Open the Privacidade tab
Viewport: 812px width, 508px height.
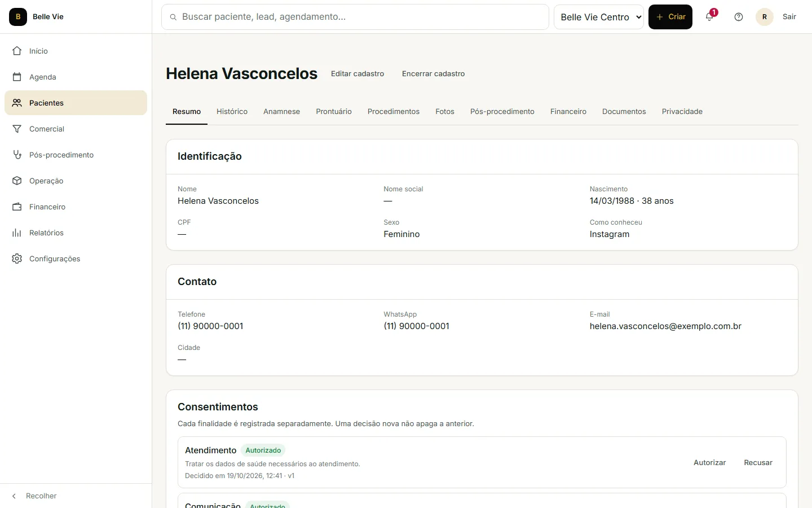(x=682, y=111)
